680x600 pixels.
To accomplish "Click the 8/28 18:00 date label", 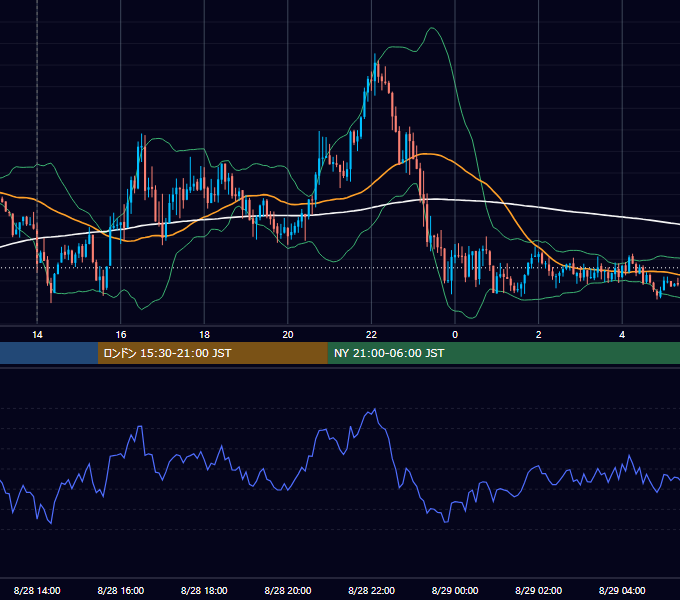I will (204, 590).
